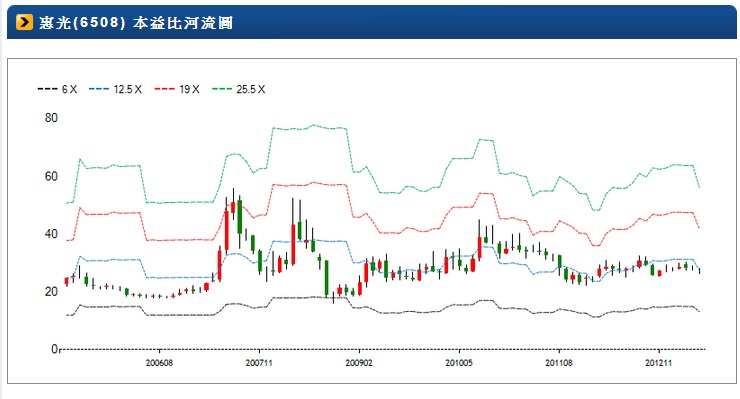Toggle the 25.5 X legend entry

tap(238, 89)
